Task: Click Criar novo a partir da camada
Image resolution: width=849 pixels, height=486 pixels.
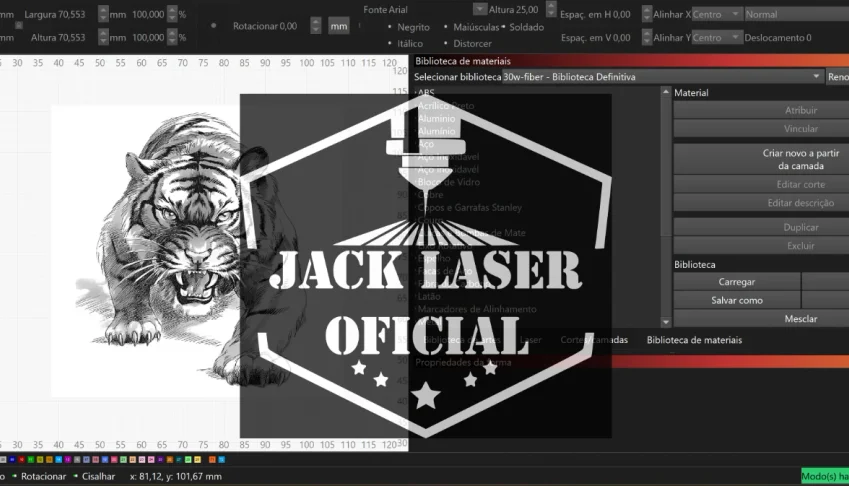Action: (761, 159)
